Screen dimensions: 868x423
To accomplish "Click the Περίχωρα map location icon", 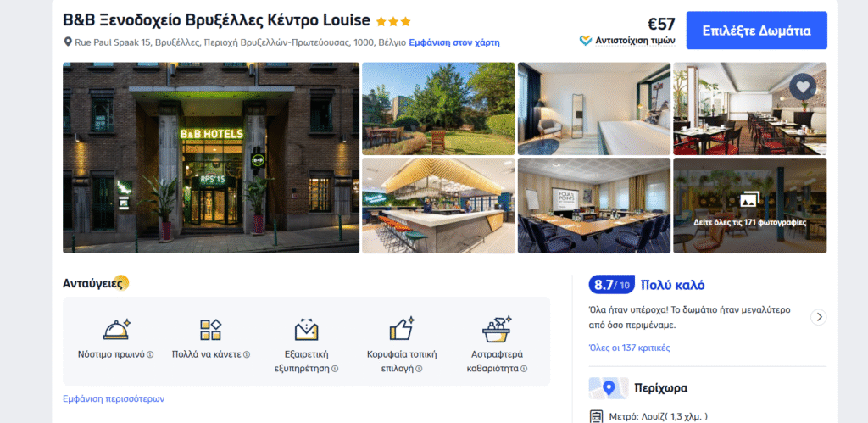I will [609, 388].
